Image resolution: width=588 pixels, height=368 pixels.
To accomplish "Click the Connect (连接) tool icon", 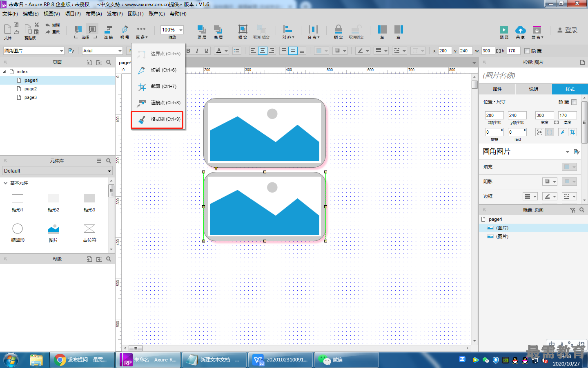I will click(x=109, y=29).
